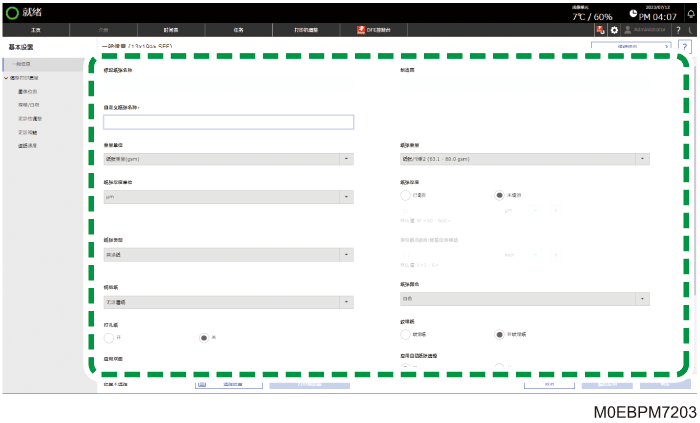The image size is (700, 423).
Task: Click the custom paper name input field
Action: (229, 122)
